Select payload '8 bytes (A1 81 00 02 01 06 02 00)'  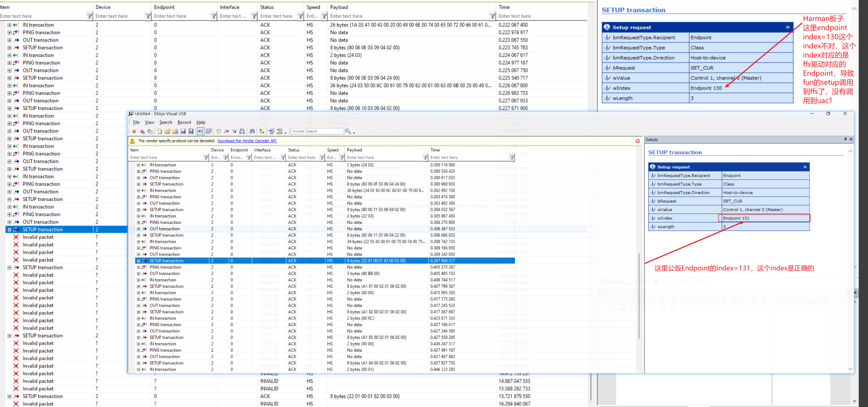[x=377, y=286]
